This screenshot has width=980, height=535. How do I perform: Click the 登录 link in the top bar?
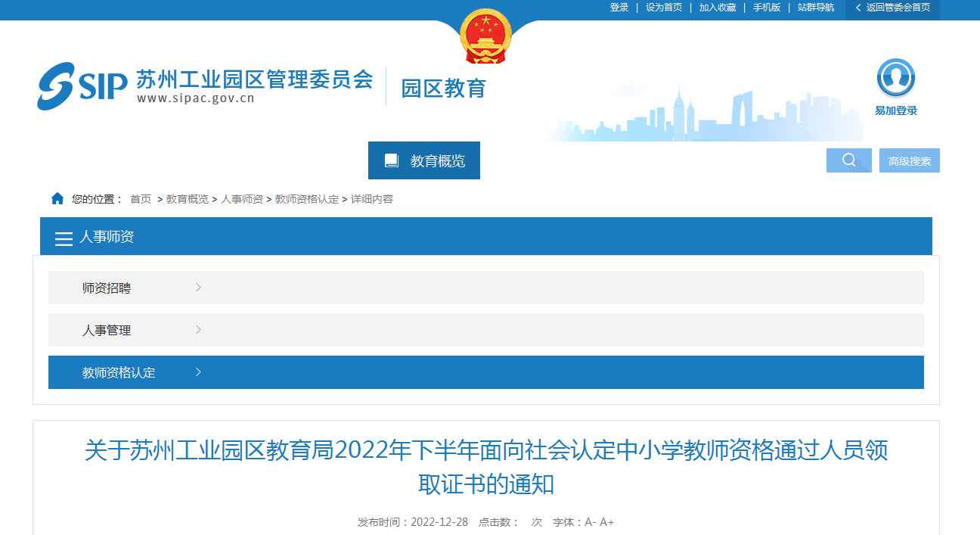pyautogui.click(x=619, y=8)
